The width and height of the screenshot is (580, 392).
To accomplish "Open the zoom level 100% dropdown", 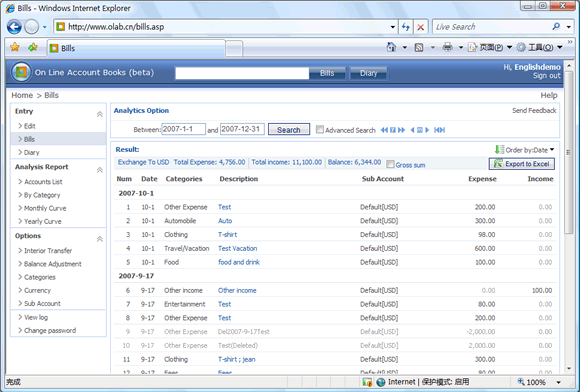I will pos(559,382).
